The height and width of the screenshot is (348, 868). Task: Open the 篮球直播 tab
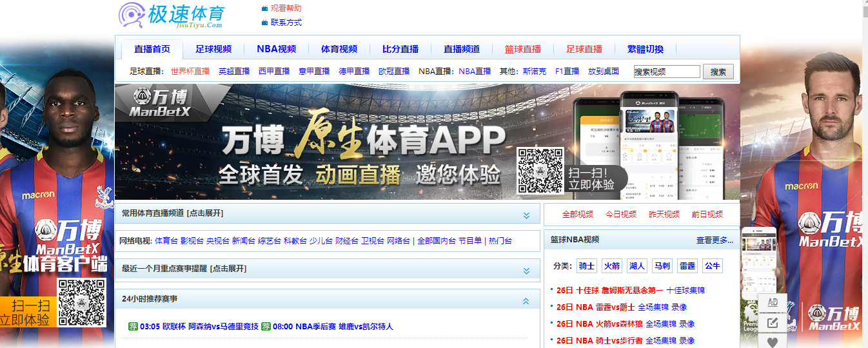click(523, 49)
